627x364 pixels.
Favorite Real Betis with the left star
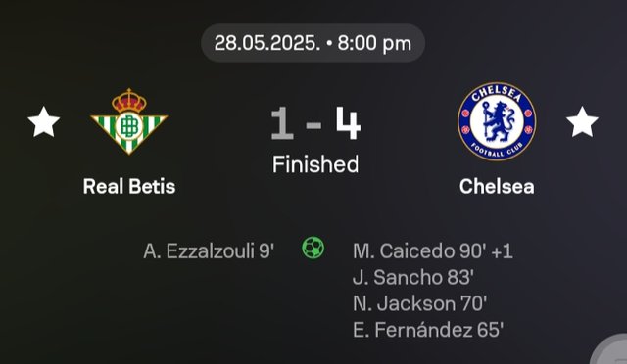(43, 122)
